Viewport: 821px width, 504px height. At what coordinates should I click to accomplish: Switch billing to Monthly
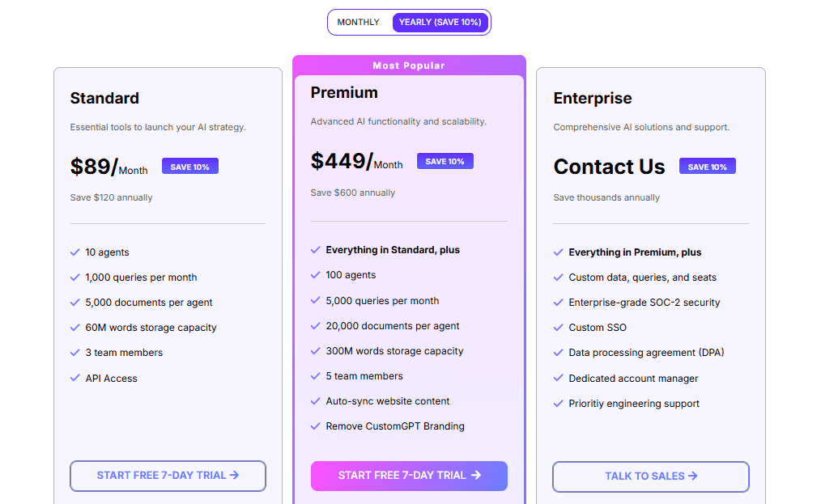coord(358,23)
